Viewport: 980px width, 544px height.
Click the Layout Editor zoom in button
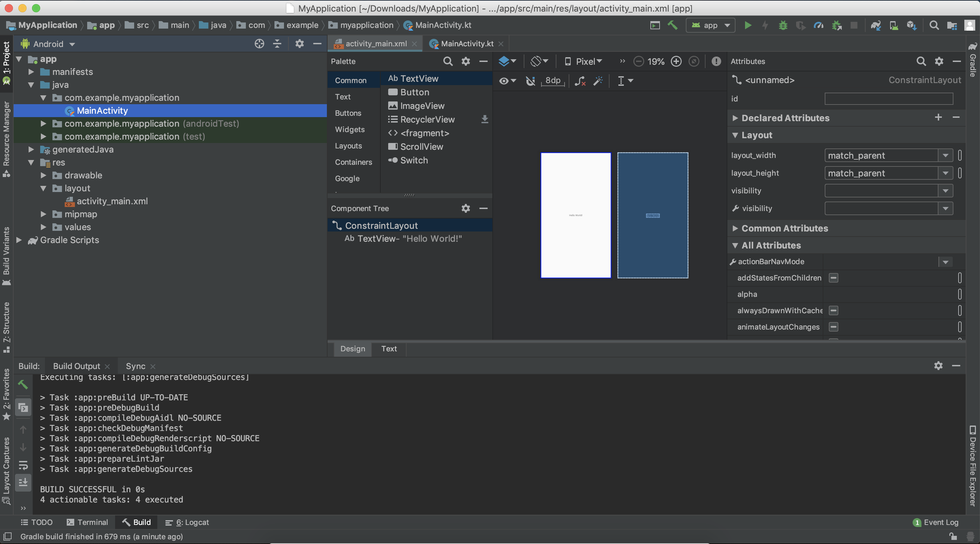pos(677,61)
